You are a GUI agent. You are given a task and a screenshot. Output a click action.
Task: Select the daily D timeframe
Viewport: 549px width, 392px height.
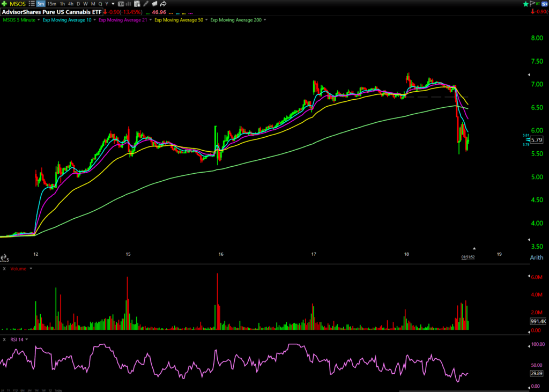[x=79, y=4]
